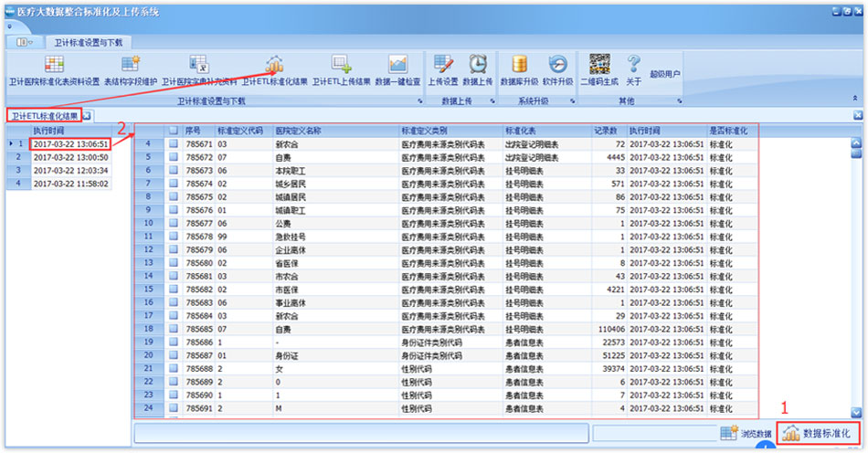Sort by 标准定义类别 column header
Screen dimensions: 868x453
(x=450, y=132)
